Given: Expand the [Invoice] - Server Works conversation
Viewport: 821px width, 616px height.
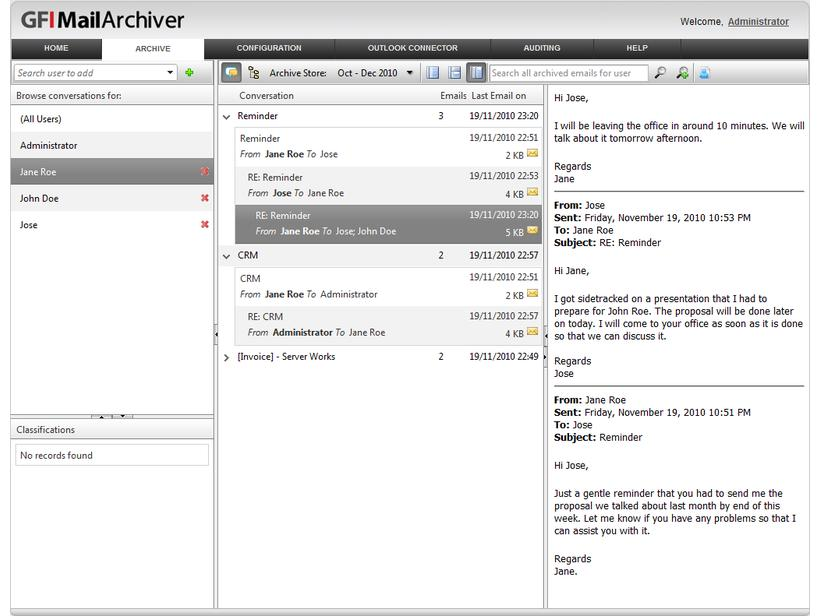Looking at the screenshot, I should click(226, 357).
